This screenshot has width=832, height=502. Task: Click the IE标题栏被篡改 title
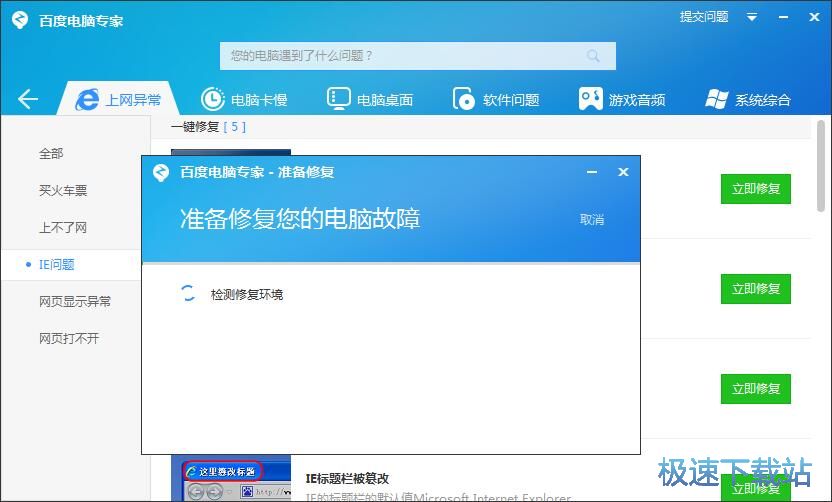pos(348,479)
